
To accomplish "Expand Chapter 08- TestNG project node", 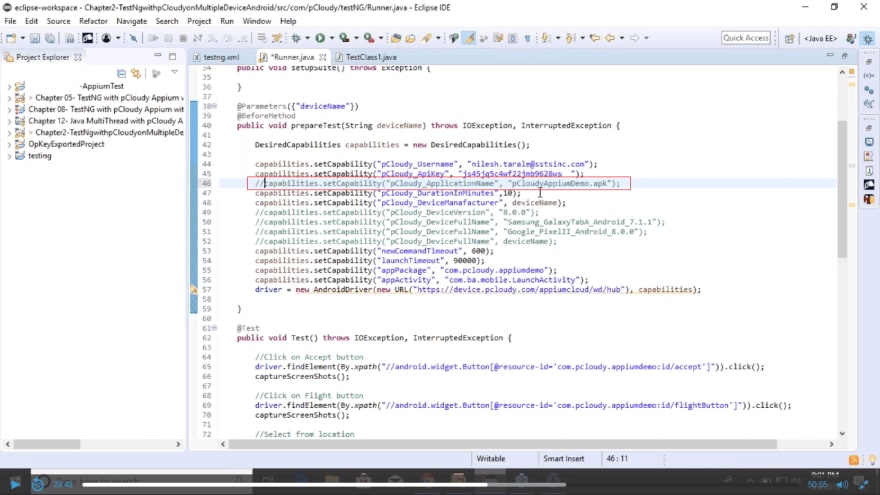I will [8, 109].
